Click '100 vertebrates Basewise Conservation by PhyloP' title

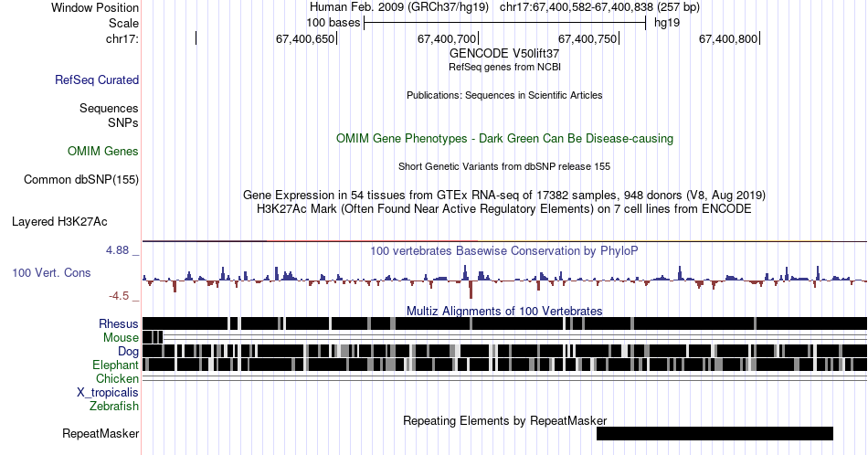tap(504, 250)
